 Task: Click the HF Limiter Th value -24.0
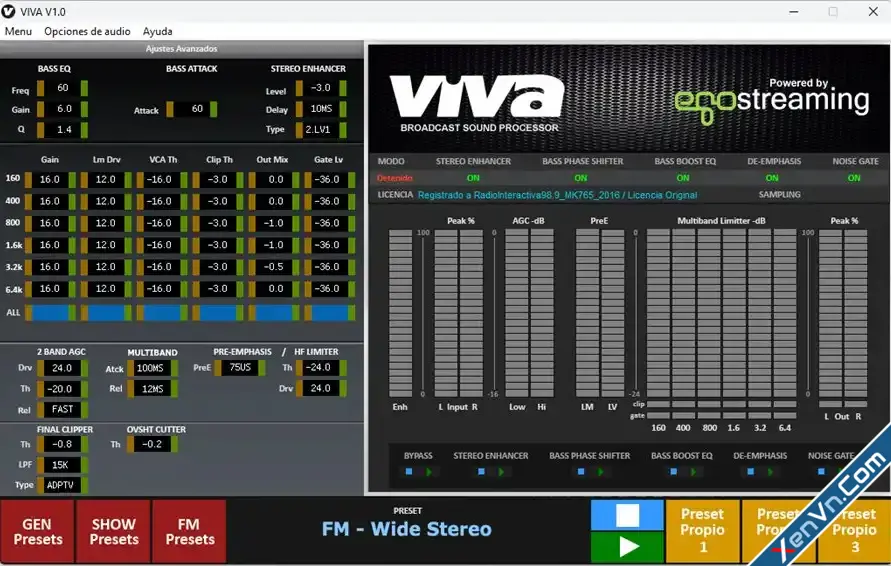point(321,368)
